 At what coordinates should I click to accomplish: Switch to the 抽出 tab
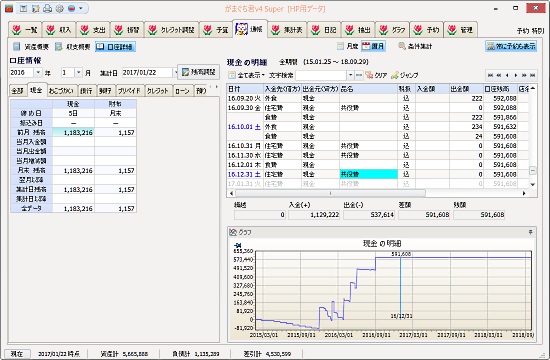[358, 30]
